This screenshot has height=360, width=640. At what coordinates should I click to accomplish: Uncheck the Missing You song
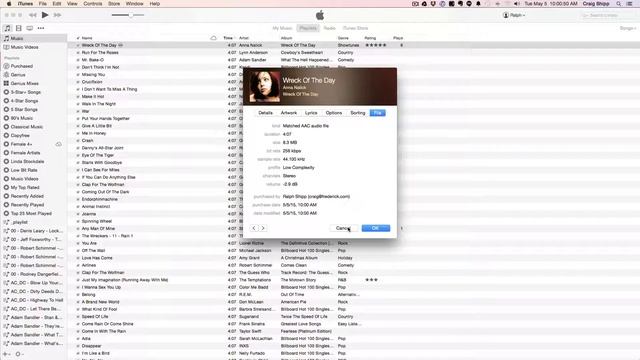click(78, 75)
